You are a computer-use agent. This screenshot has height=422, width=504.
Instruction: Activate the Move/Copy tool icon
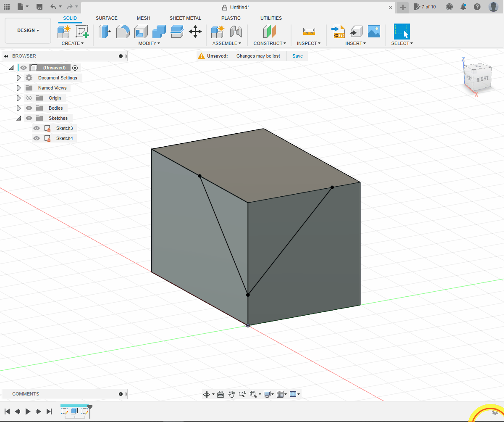[x=195, y=32]
